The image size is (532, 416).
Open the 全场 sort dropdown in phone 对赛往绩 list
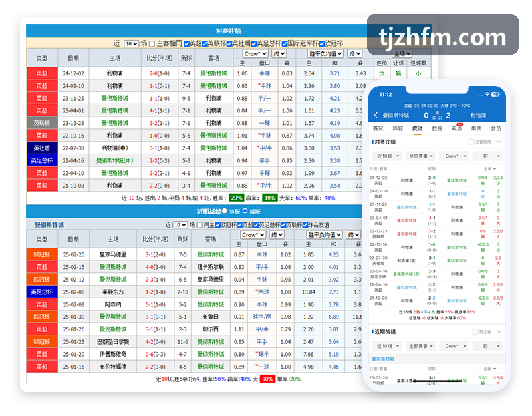tap(490, 169)
